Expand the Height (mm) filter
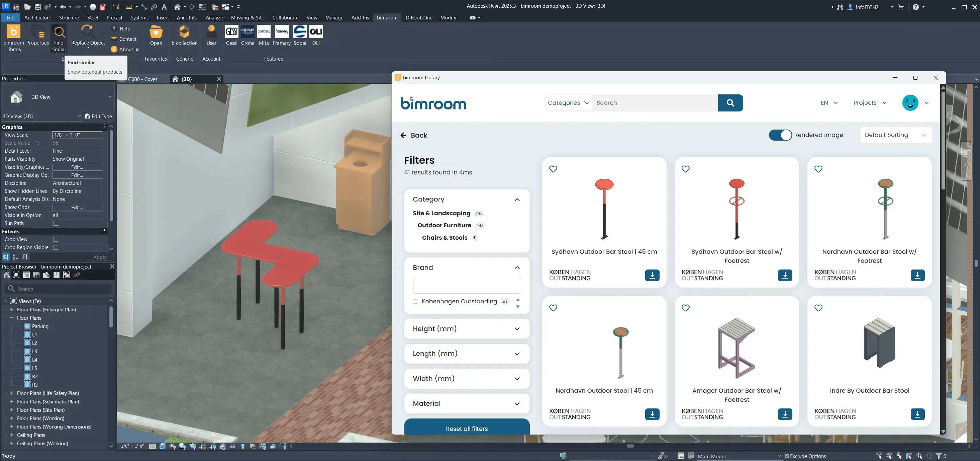Viewport: 980px width, 461px height. (466, 329)
